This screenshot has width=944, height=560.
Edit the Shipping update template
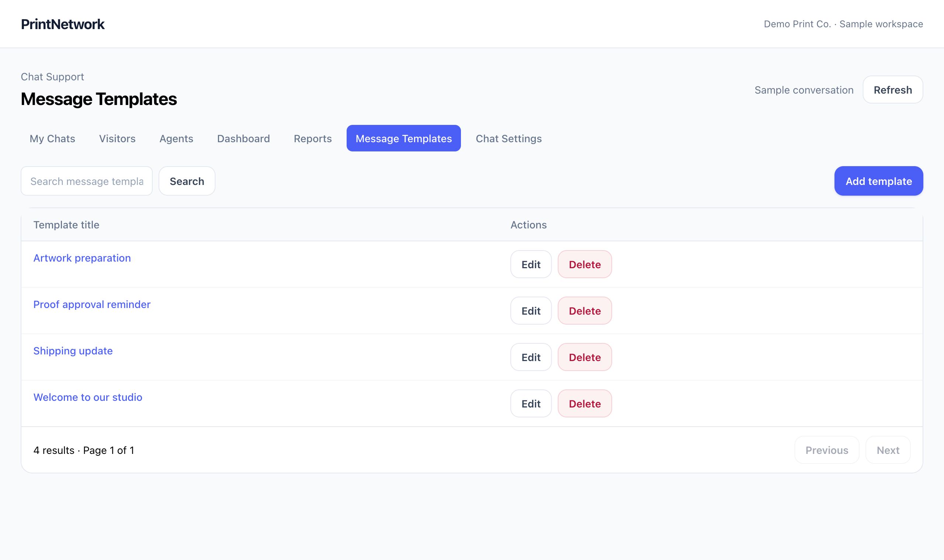531,357
